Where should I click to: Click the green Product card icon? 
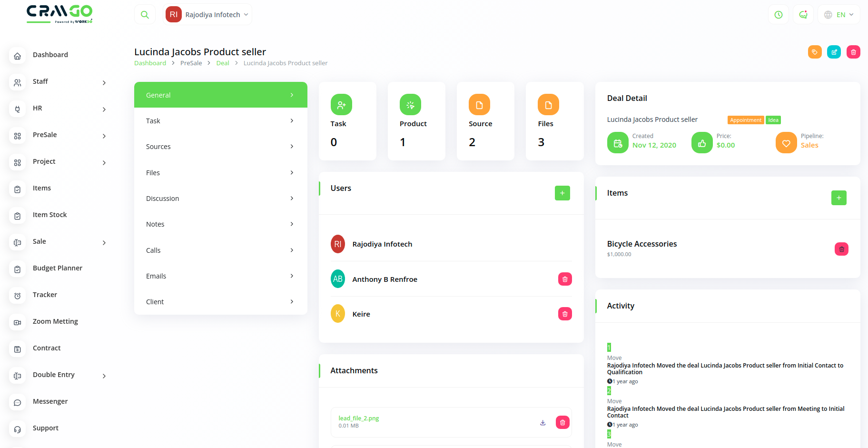pyautogui.click(x=410, y=105)
